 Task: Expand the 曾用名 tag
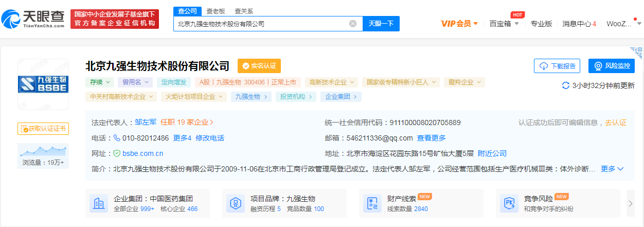135,82
